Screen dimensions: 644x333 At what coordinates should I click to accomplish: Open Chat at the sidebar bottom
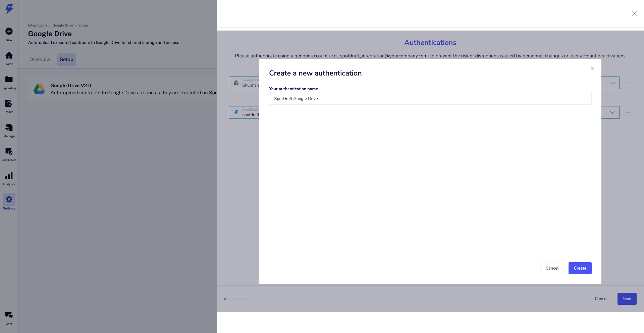[9, 315]
